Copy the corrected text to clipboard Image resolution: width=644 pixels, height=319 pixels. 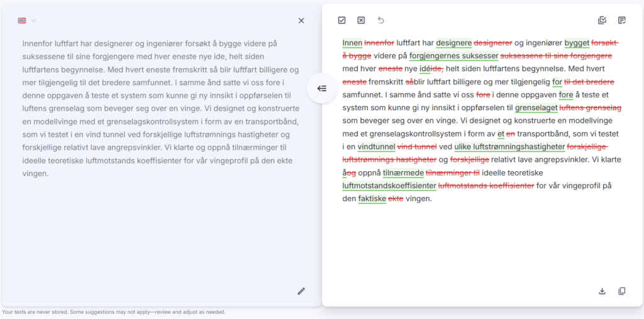tap(622, 291)
